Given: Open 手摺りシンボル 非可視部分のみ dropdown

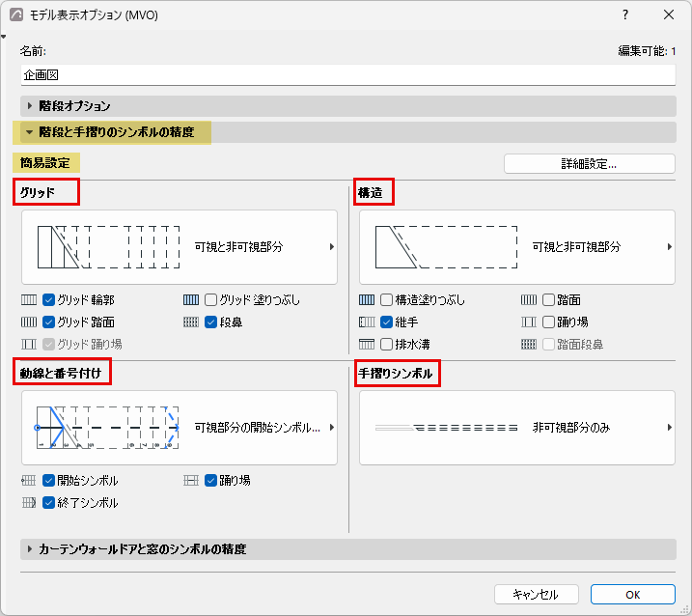Looking at the screenshot, I should 516,428.
